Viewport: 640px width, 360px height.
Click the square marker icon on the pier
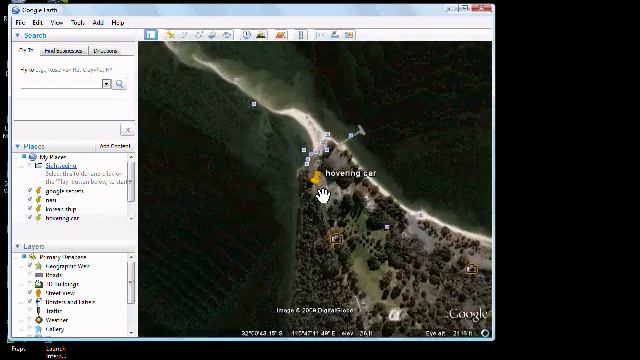[x=351, y=136]
